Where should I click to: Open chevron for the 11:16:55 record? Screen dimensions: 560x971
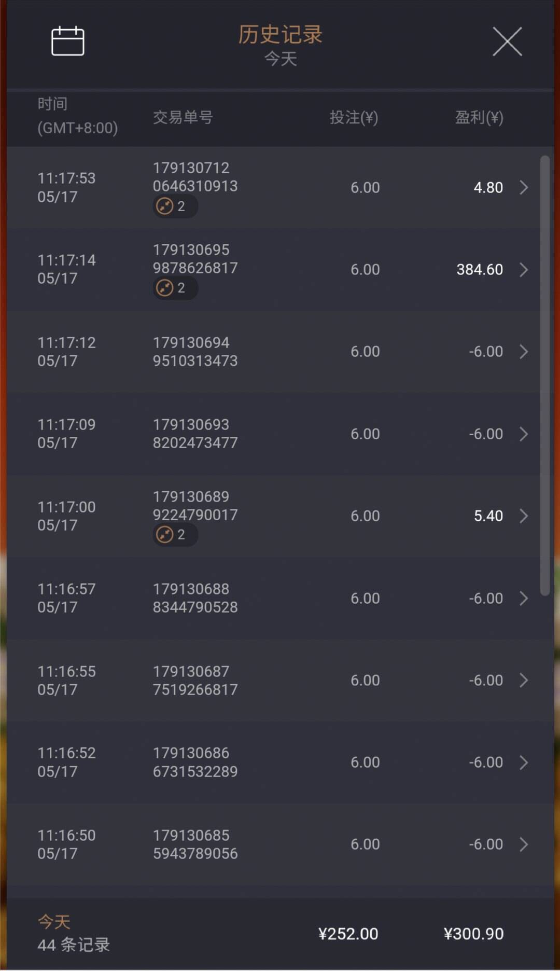524,681
